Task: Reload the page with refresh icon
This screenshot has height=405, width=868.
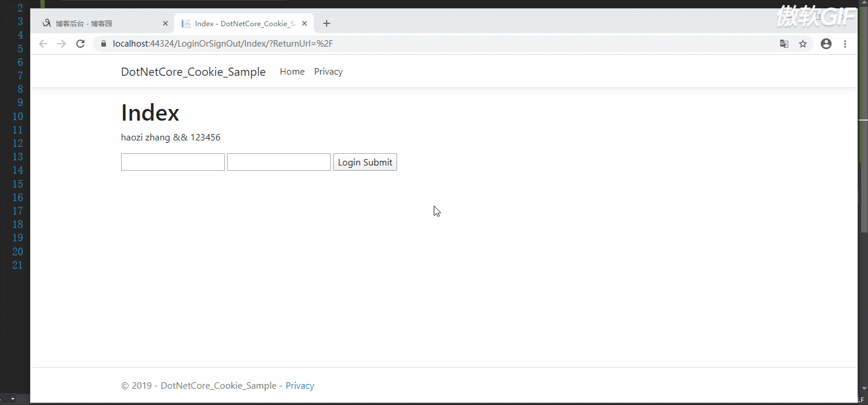Action: (x=81, y=44)
